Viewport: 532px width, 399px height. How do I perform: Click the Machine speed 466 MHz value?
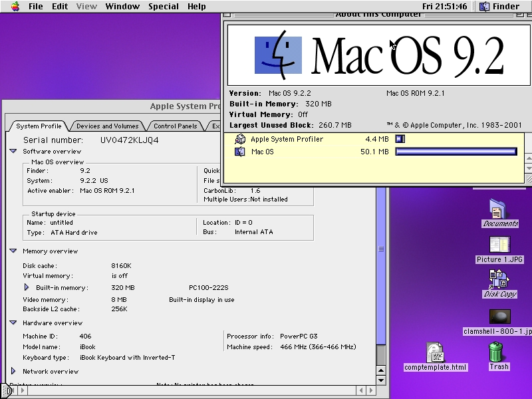(x=318, y=346)
